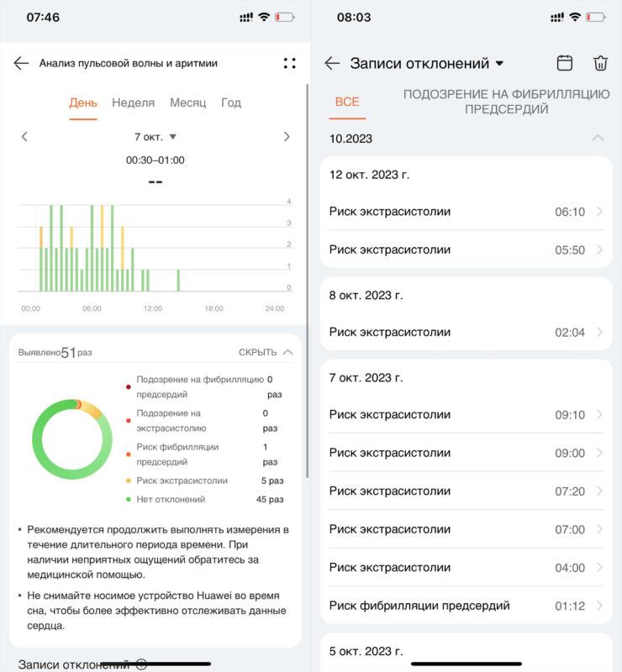Select Год tab

tap(231, 102)
